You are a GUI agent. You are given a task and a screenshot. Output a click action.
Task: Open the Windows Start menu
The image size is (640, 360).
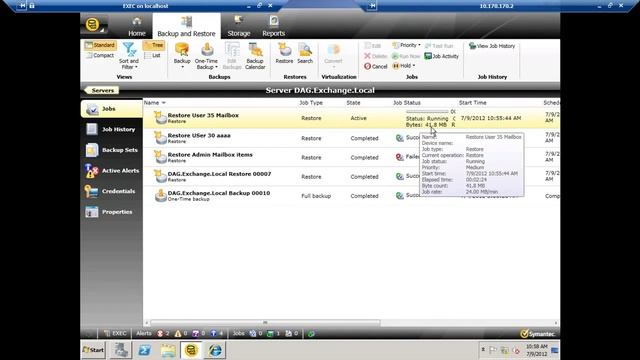tap(93, 350)
